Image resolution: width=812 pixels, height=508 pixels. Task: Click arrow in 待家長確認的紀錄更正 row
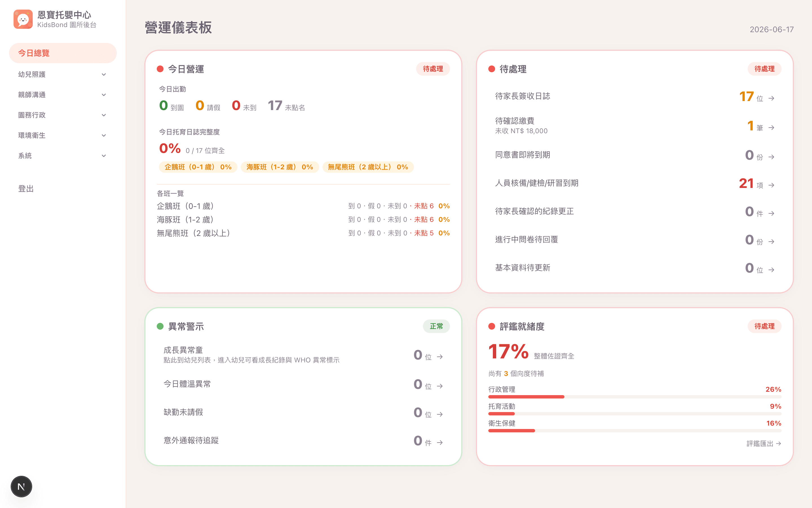(x=771, y=213)
